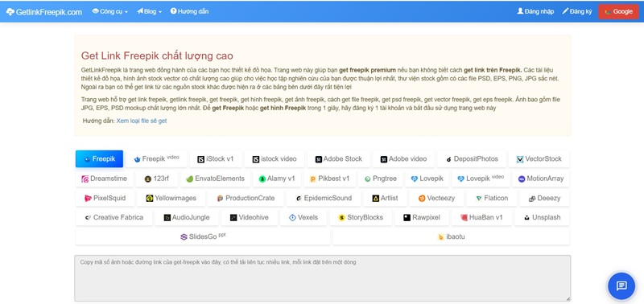Choose the EnvatoElements source

(x=215, y=179)
